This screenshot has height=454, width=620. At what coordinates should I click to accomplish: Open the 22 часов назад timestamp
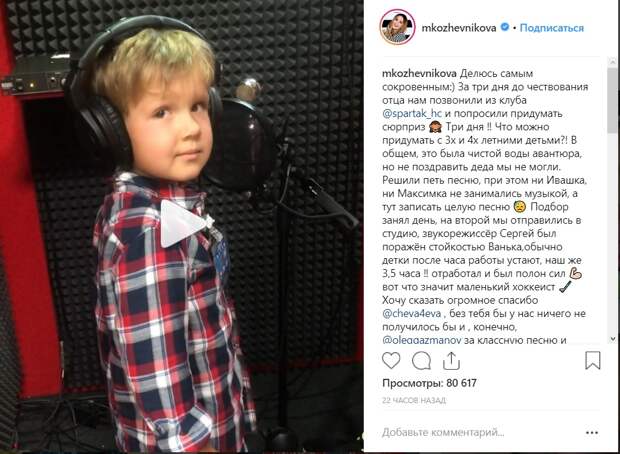[x=414, y=400]
